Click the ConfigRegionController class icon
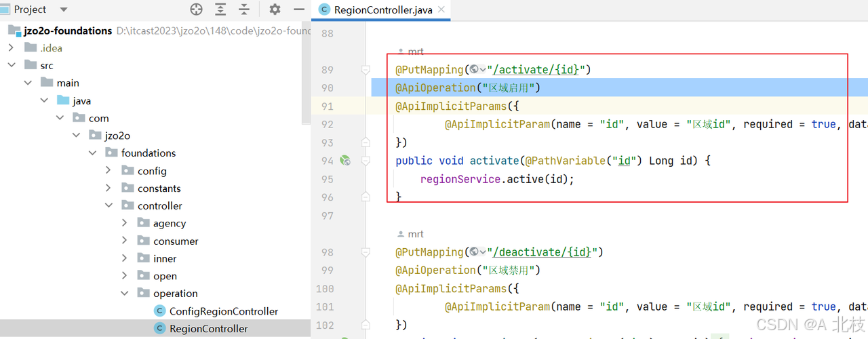The width and height of the screenshot is (868, 339). pyautogui.click(x=159, y=311)
